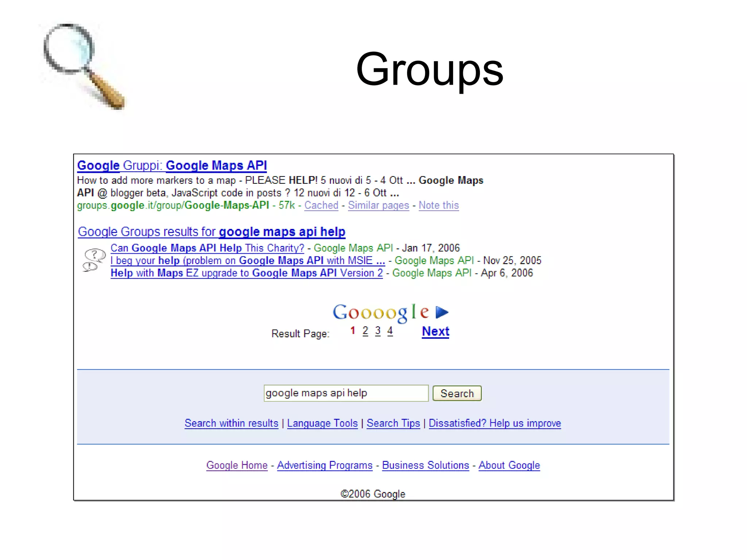Click the Gooooogle pagination logo
Screen dimensions: 747x560
coord(381,313)
